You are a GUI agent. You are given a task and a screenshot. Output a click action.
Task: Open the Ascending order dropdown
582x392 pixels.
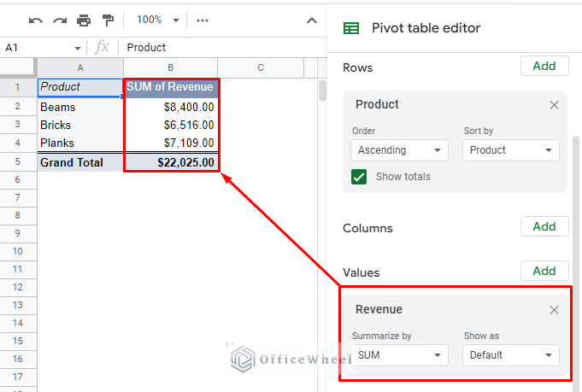pos(399,150)
